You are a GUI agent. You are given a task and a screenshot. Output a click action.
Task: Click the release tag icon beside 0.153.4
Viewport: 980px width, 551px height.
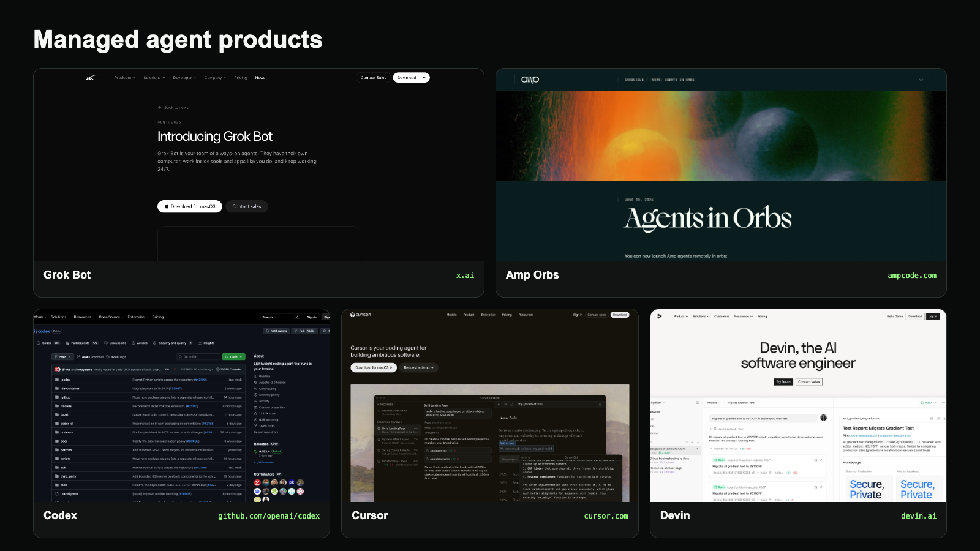255,451
